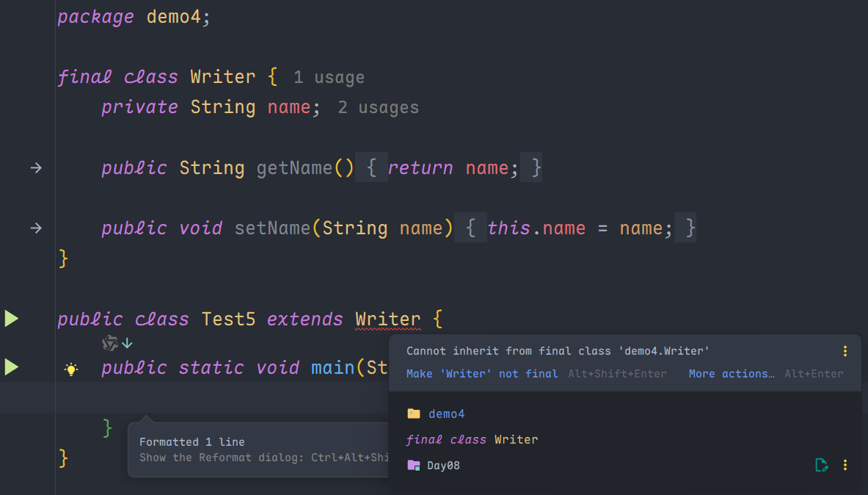Run the main method gutter arrow
This screenshot has height=495, width=868.
coord(11,366)
